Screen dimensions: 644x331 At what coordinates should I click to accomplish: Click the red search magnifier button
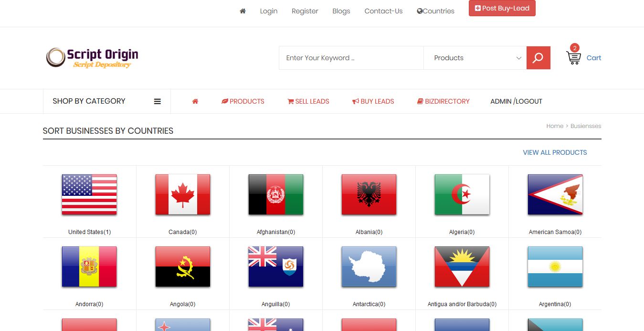tap(538, 58)
